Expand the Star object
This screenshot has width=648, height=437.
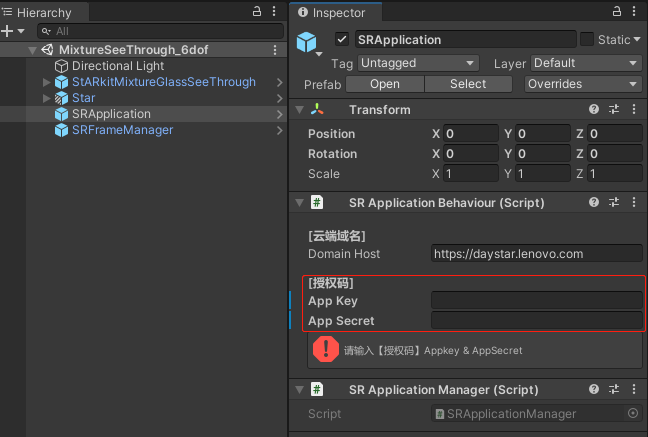tap(46, 98)
